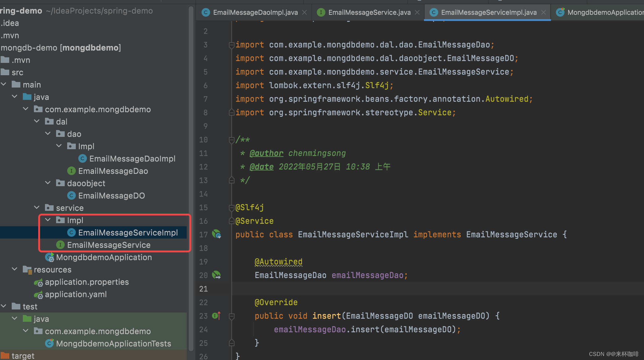Collapse the com.example.mongdbdemo package under main
This screenshot has width=644, height=360.
point(26,109)
